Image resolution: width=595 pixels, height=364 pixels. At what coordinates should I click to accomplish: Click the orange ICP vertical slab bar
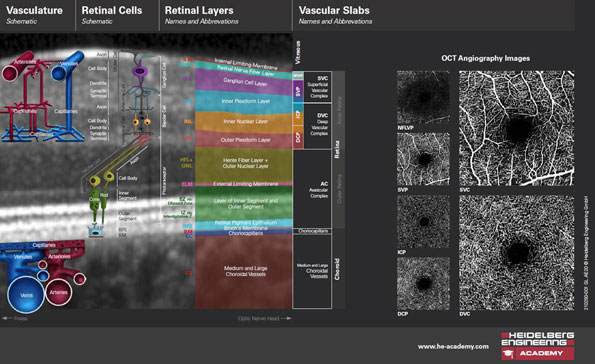pos(298,114)
